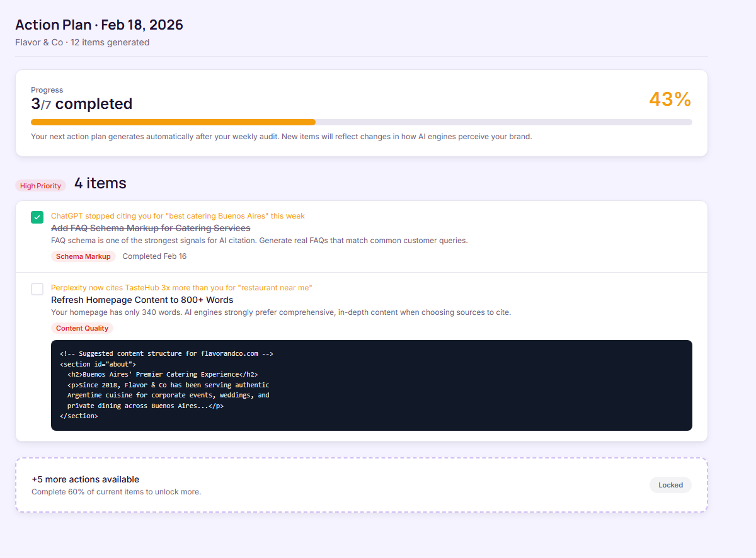The image size is (756, 558).
Task: Click the Content Quality tag
Action: point(82,328)
